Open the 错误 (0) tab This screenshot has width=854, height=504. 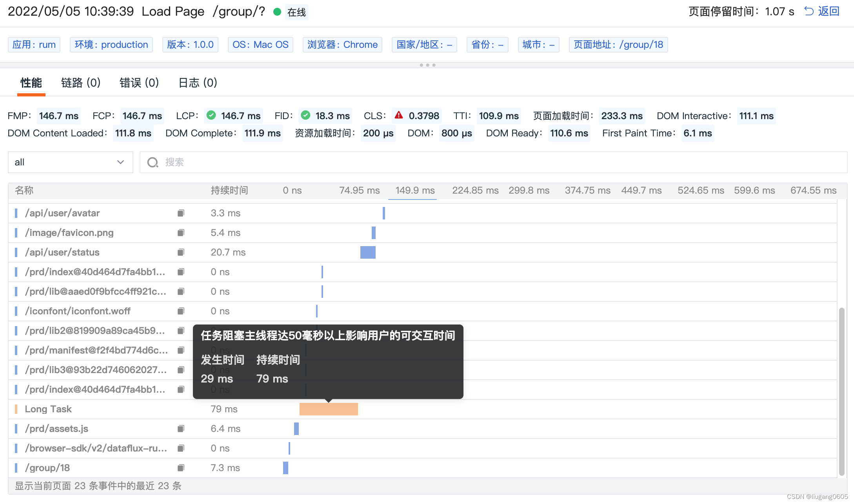(x=139, y=83)
